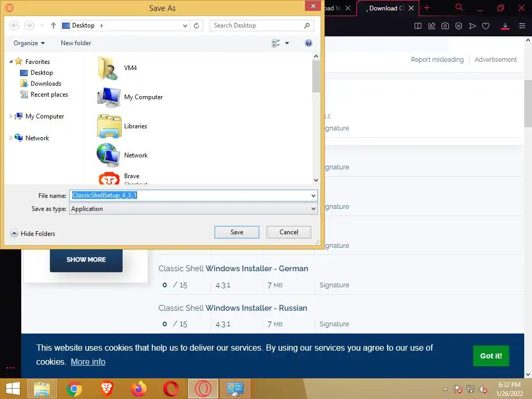This screenshot has width=532, height=399.
Task: Click Opera ad blocker shield icon
Action: tap(459, 26)
